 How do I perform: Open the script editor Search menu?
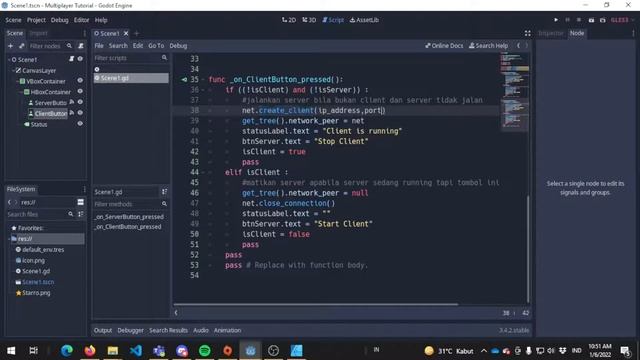pos(118,46)
